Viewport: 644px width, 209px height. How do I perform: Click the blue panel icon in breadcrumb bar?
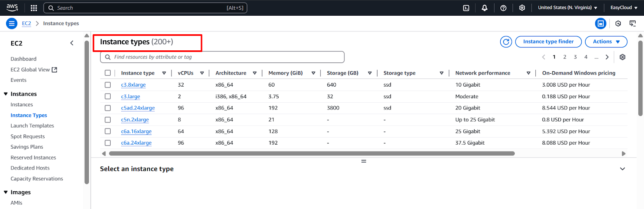[x=601, y=23]
